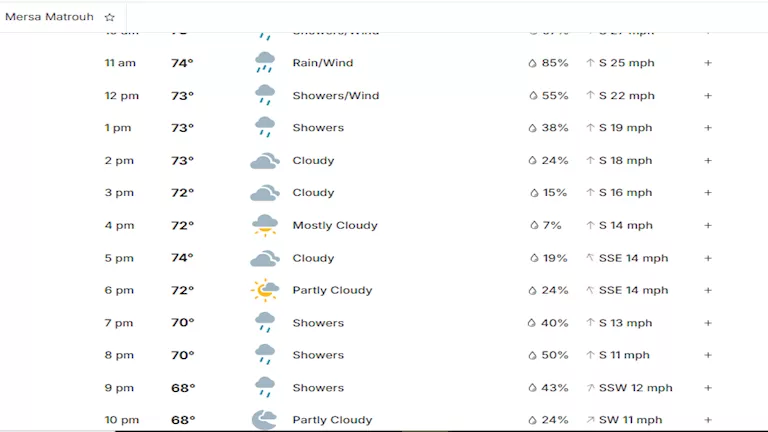
Task: Expand the 1 pm Showers row
Action: point(708,128)
